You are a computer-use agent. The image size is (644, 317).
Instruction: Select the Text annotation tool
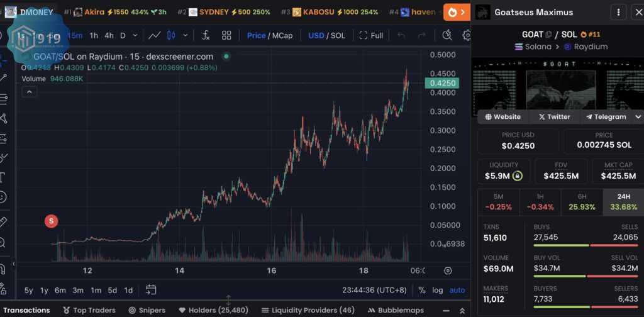pyautogui.click(x=3, y=177)
